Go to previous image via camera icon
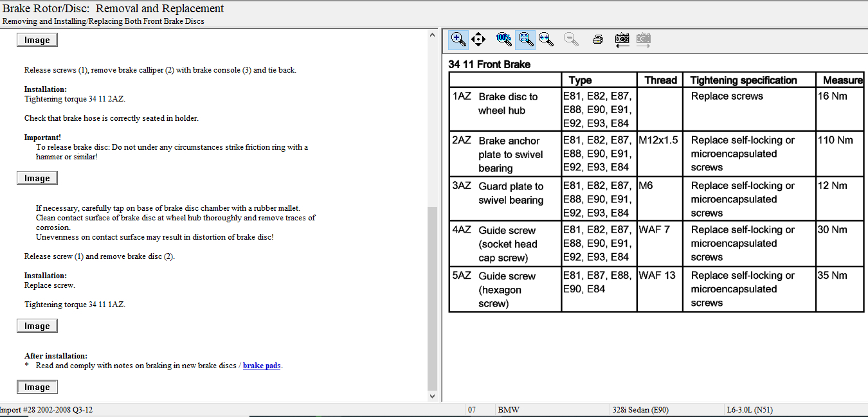Screen dimensions: 868x417 [x=622, y=39]
